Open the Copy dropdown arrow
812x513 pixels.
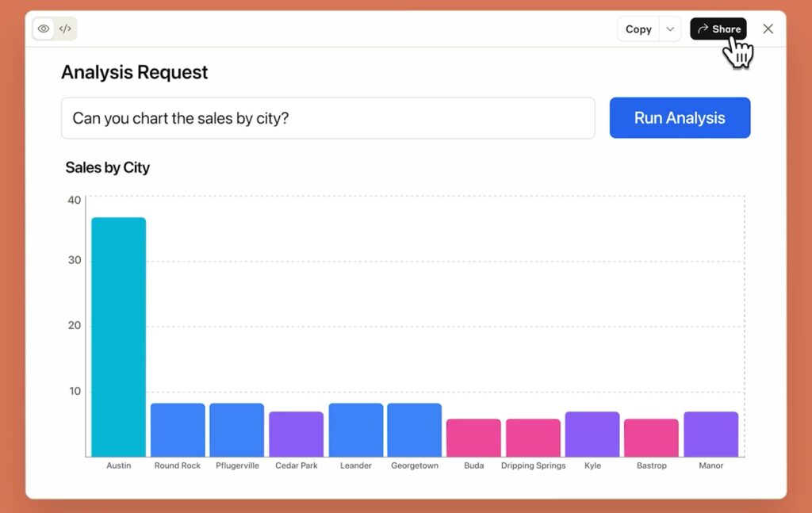[x=670, y=29]
